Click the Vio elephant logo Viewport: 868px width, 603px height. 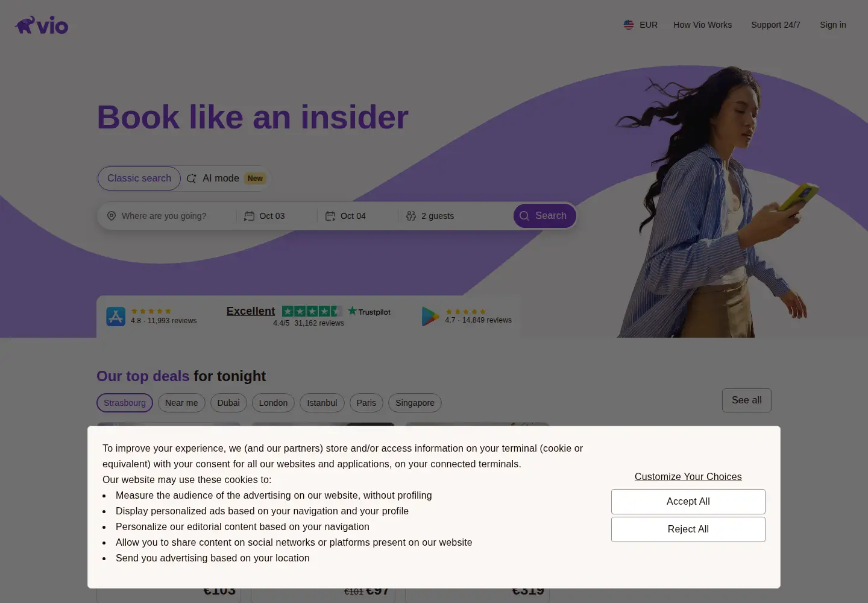[x=42, y=25]
